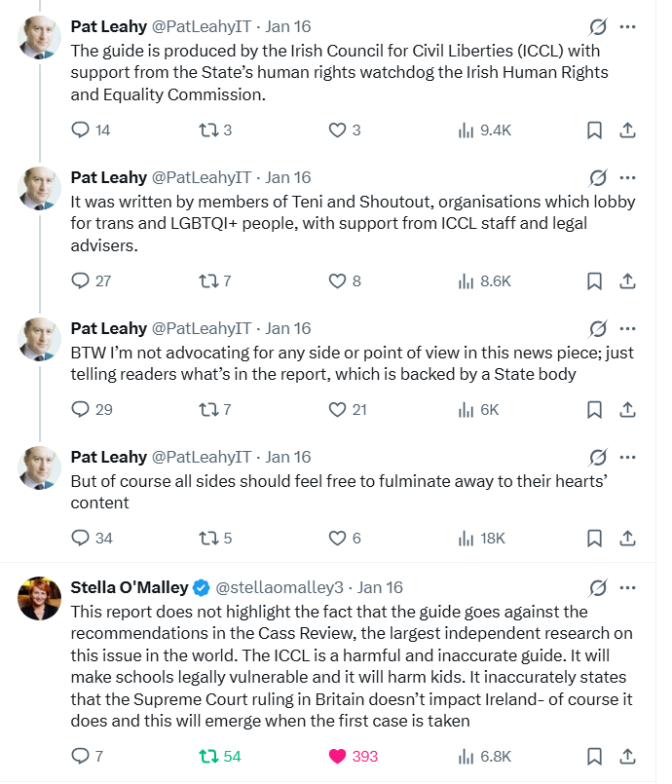Open more options on the 'fulminate away' tweet
This screenshot has width=672, height=784.
628,457
